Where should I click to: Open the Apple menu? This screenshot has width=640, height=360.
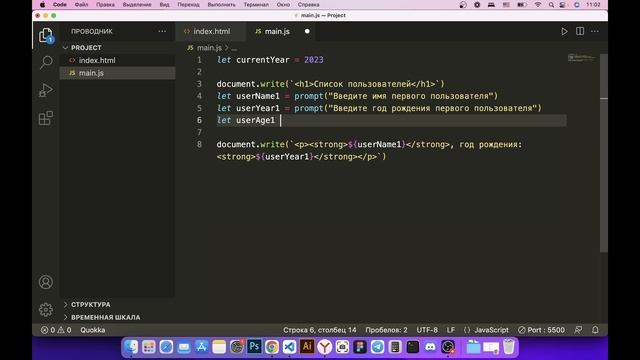[42, 5]
